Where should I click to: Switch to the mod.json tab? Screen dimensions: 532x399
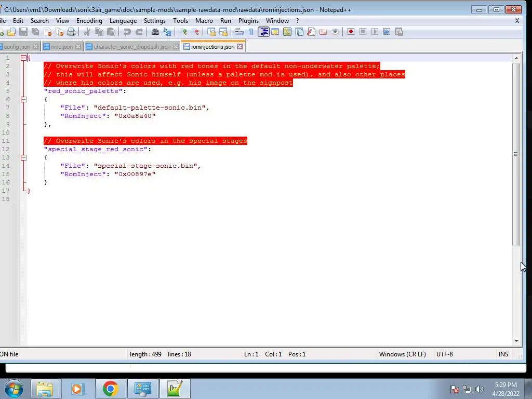click(x=62, y=47)
